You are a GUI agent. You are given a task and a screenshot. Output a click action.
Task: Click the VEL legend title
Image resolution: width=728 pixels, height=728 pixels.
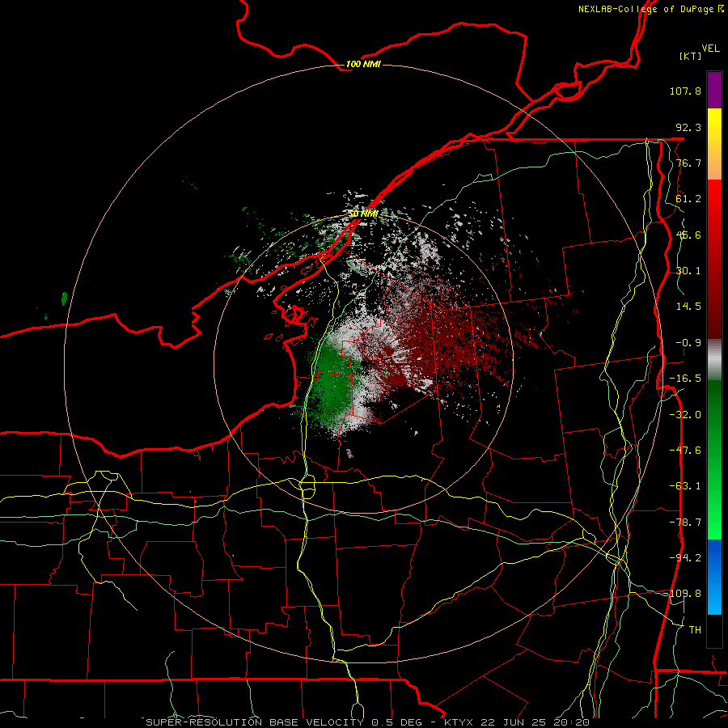[711, 49]
